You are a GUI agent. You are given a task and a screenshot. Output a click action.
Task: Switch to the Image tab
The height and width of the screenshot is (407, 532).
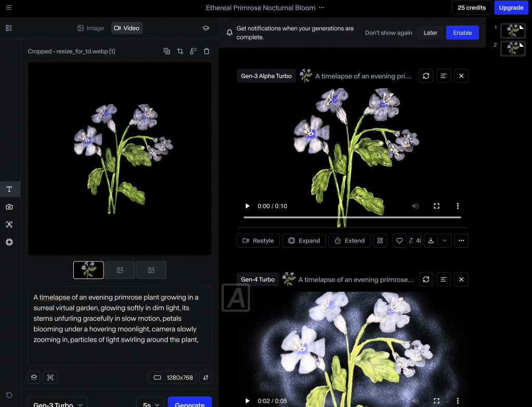(x=90, y=28)
